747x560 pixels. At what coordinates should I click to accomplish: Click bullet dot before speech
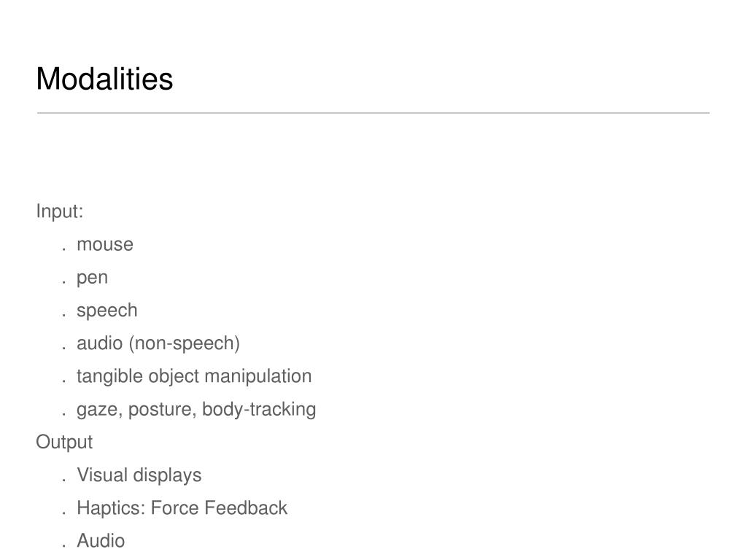63,315
